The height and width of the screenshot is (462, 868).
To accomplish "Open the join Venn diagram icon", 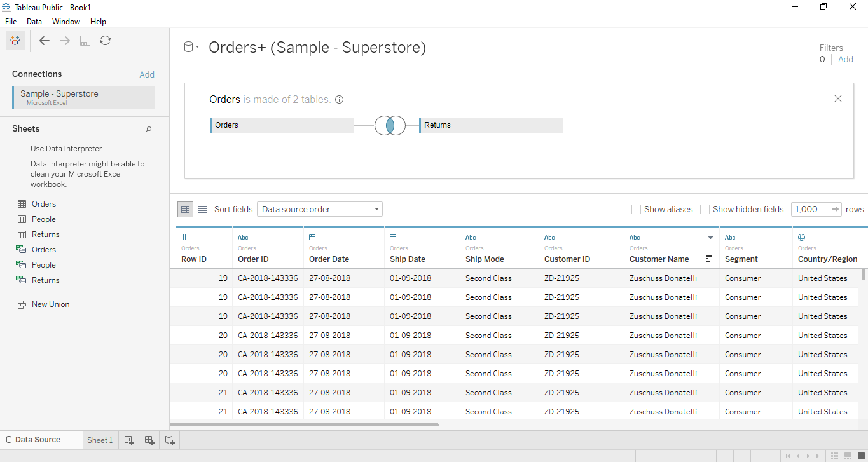I will click(x=390, y=125).
